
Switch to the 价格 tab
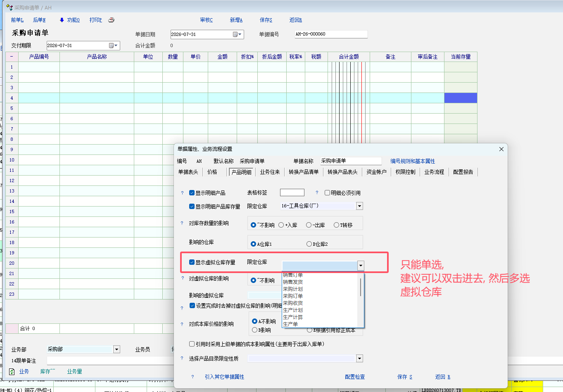click(x=212, y=172)
